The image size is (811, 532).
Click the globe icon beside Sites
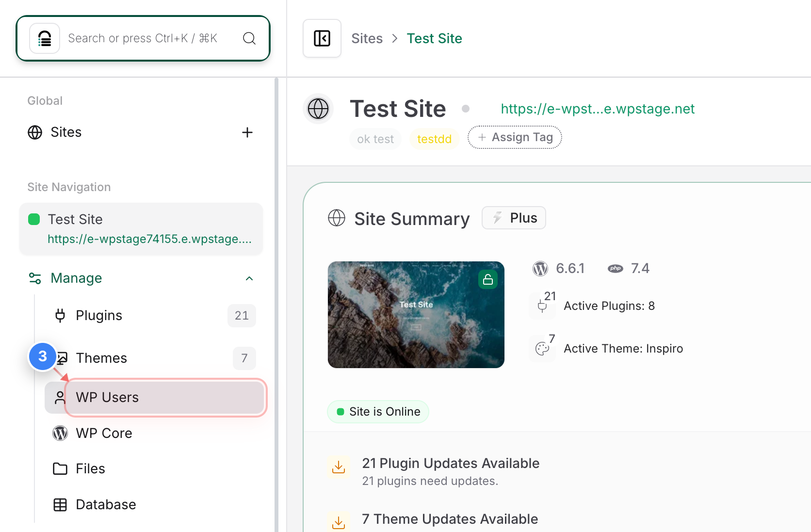(x=35, y=132)
